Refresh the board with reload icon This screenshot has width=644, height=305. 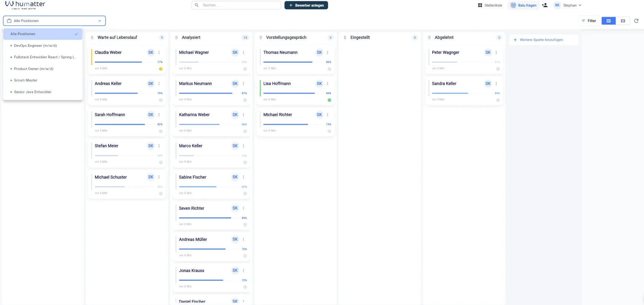tap(636, 21)
